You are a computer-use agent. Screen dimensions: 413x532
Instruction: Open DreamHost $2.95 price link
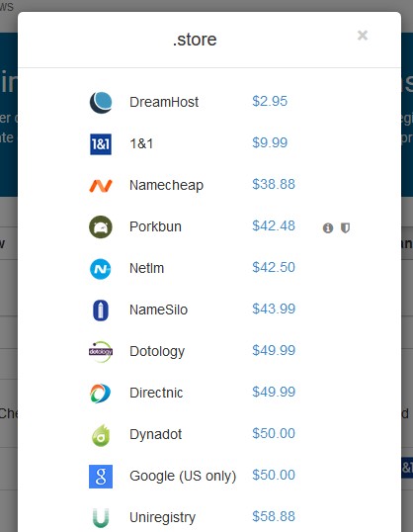270,101
